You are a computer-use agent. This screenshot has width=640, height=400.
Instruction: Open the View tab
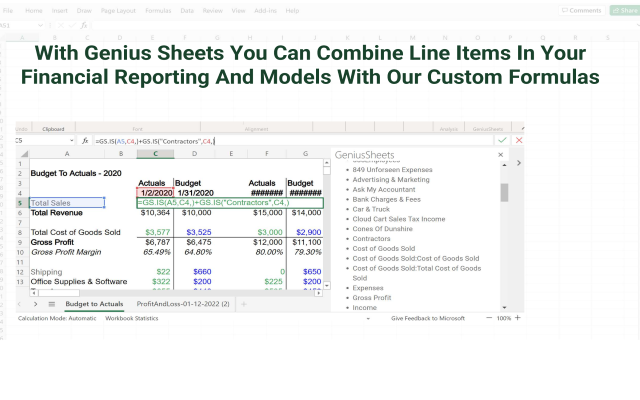(x=238, y=11)
